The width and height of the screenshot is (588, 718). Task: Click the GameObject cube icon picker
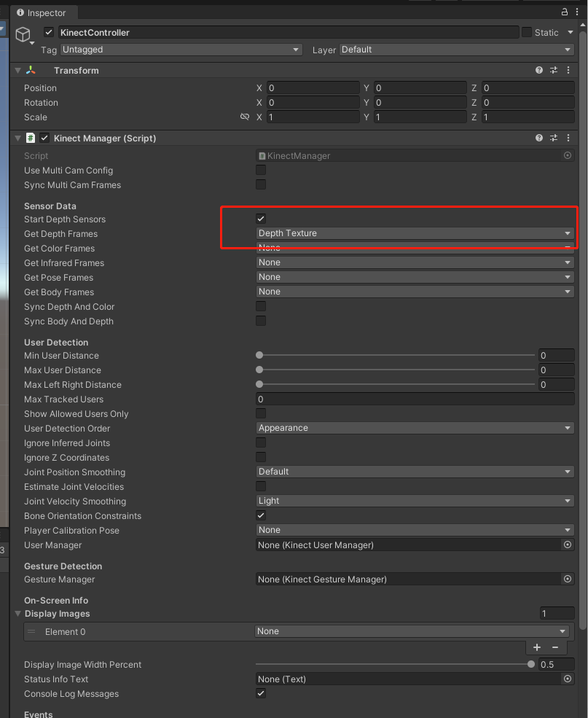[x=24, y=35]
